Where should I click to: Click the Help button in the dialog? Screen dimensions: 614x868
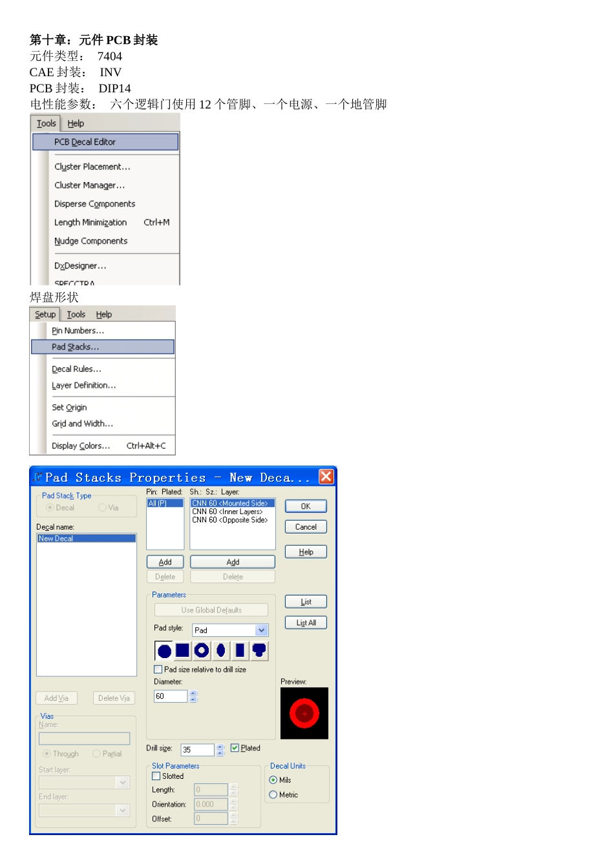pos(306,552)
